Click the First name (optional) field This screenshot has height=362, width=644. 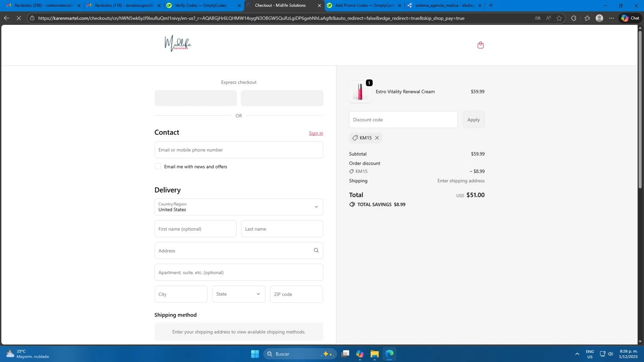click(195, 229)
